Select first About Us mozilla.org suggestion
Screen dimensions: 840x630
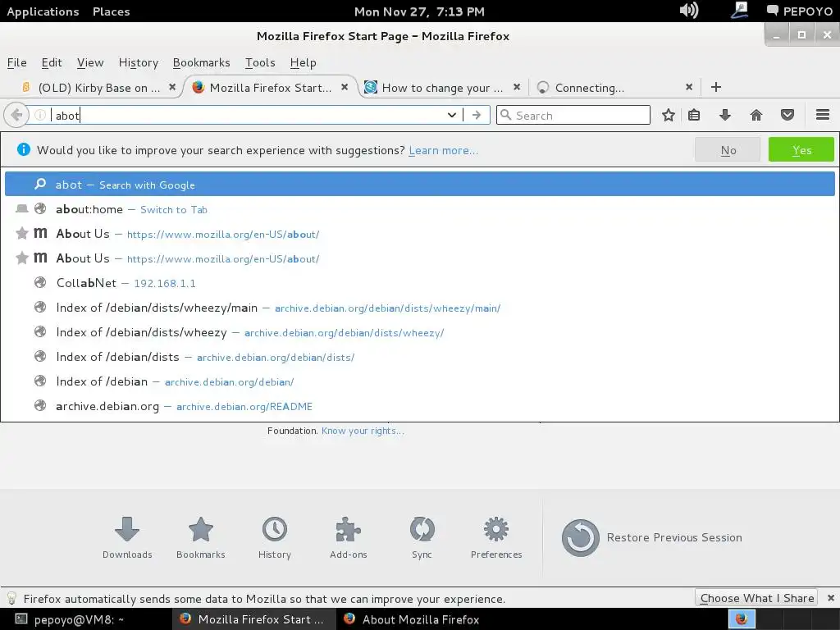[x=419, y=234]
